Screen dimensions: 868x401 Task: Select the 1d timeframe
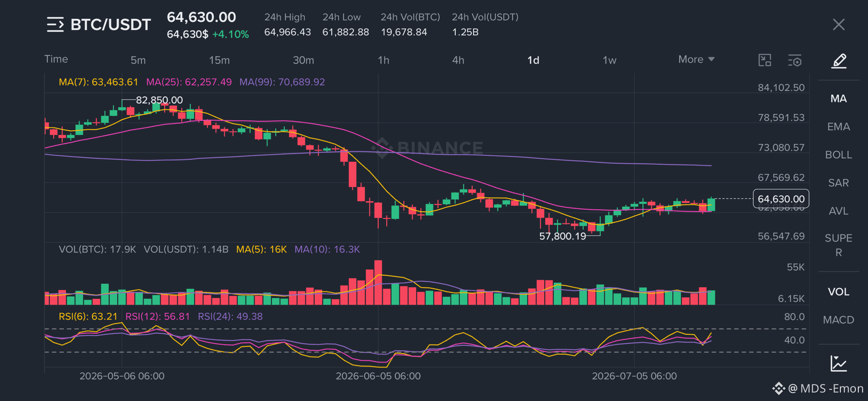pyautogui.click(x=533, y=60)
